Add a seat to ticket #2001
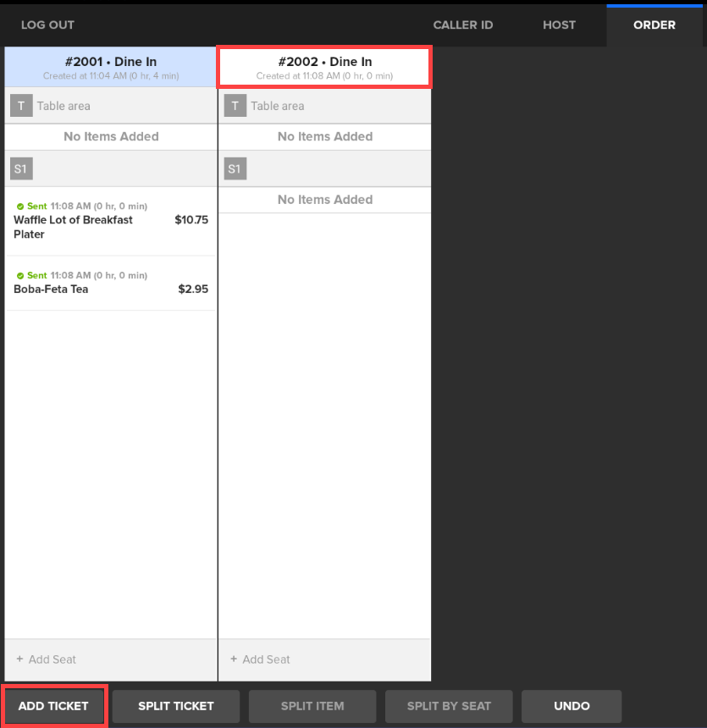Image resolution: width=707 pixels, height=728 pixels. 47,659
